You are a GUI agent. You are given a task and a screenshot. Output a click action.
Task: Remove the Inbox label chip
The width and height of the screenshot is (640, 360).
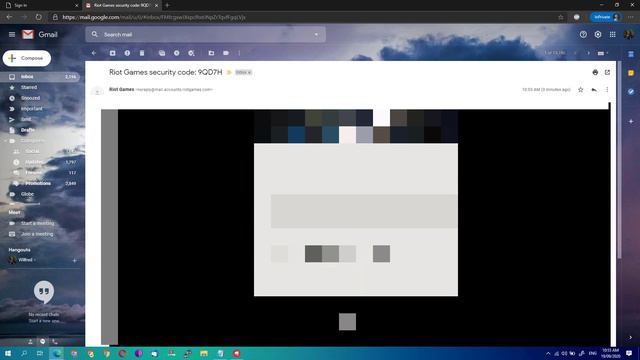(x=249, y=73)
